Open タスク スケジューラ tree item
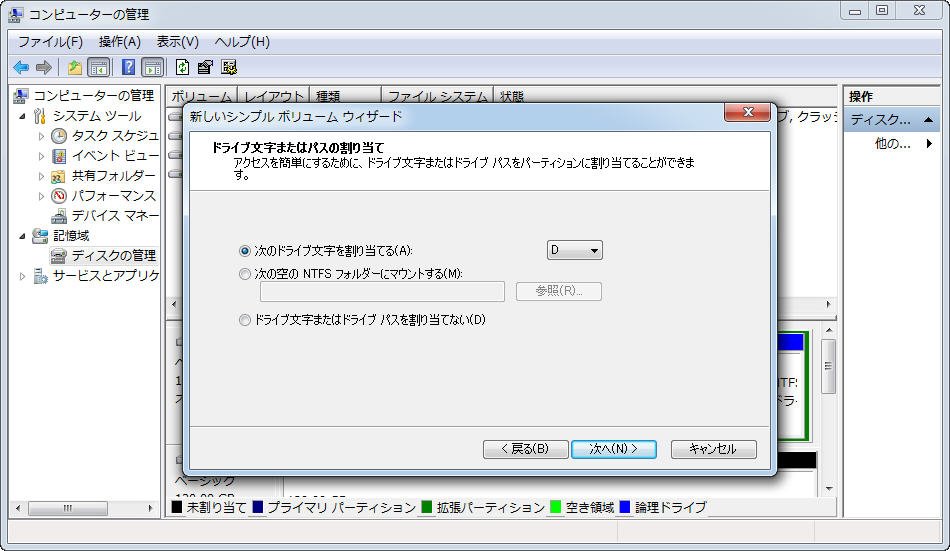 [115, 135]
